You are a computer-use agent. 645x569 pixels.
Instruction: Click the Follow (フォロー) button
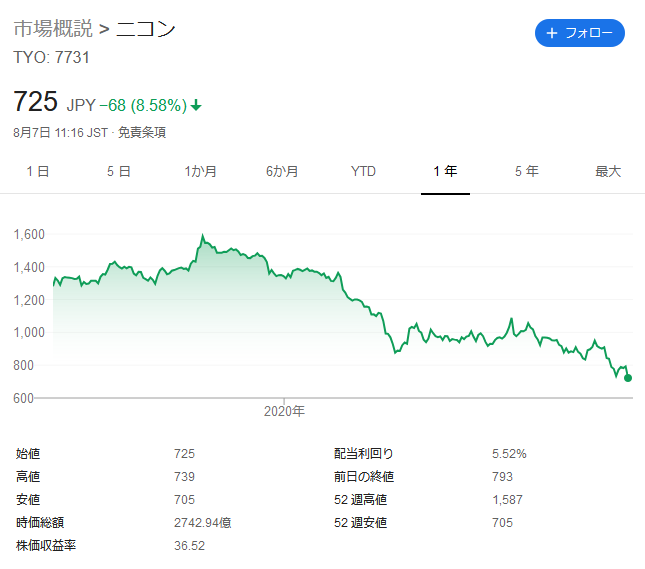tap(580, 33)
